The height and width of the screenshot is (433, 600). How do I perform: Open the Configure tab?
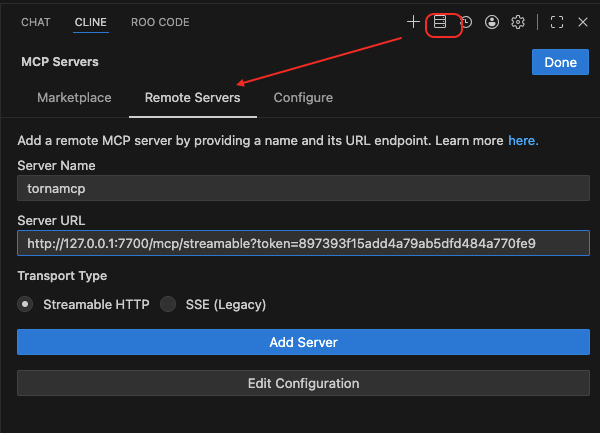click(x=303, y=98)
